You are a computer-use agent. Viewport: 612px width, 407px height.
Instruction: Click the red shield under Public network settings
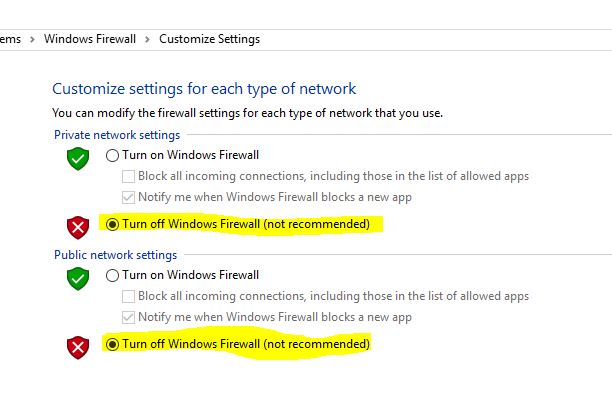point(78,347)
